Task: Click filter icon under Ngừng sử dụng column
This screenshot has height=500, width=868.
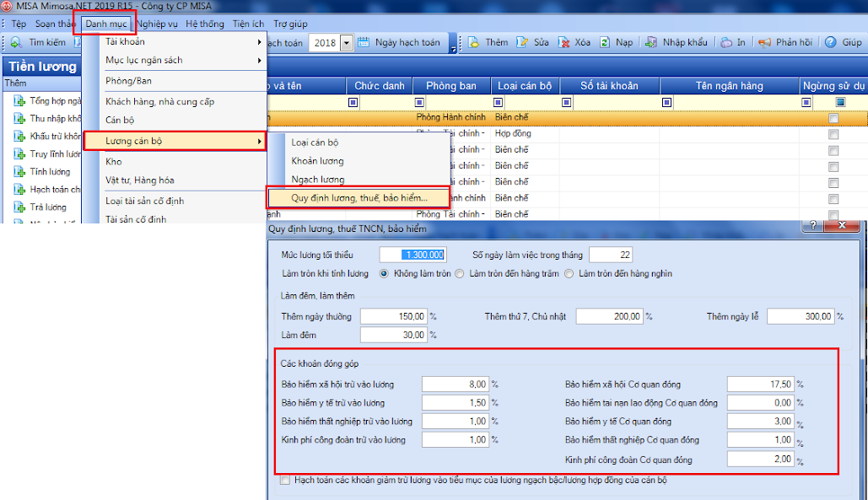Action: (806, 102)
